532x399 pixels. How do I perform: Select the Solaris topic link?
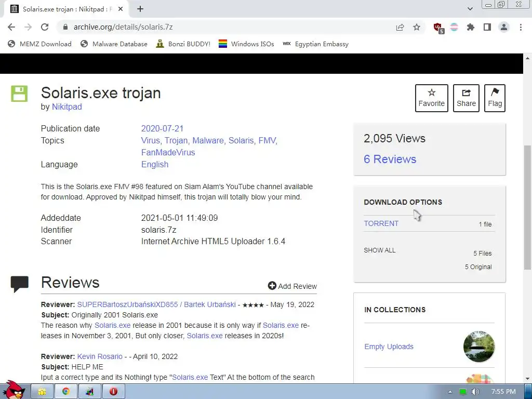coord(241,140)
